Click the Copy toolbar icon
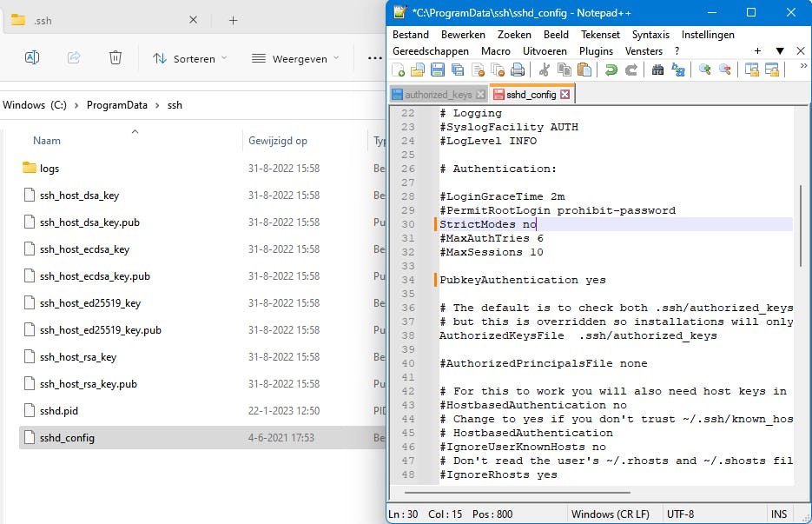The width and height of the screenshot is (812, 524). (x=564, y=70)
